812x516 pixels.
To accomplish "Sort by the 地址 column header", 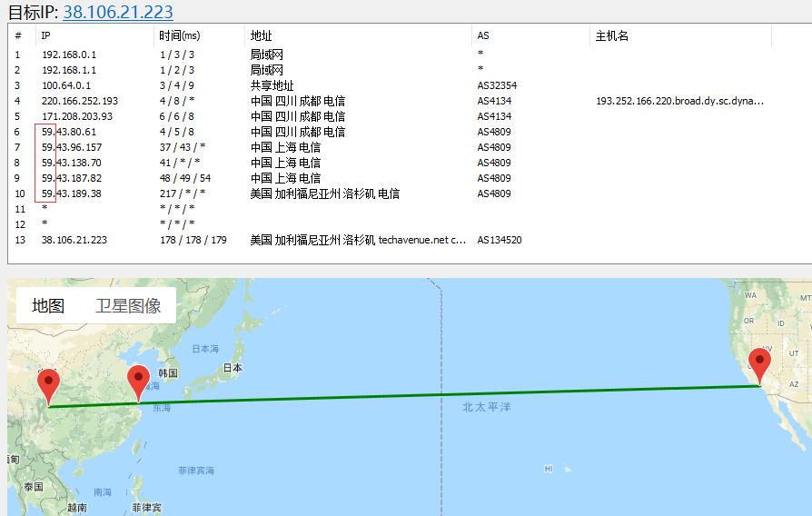I will click(261, 35).
